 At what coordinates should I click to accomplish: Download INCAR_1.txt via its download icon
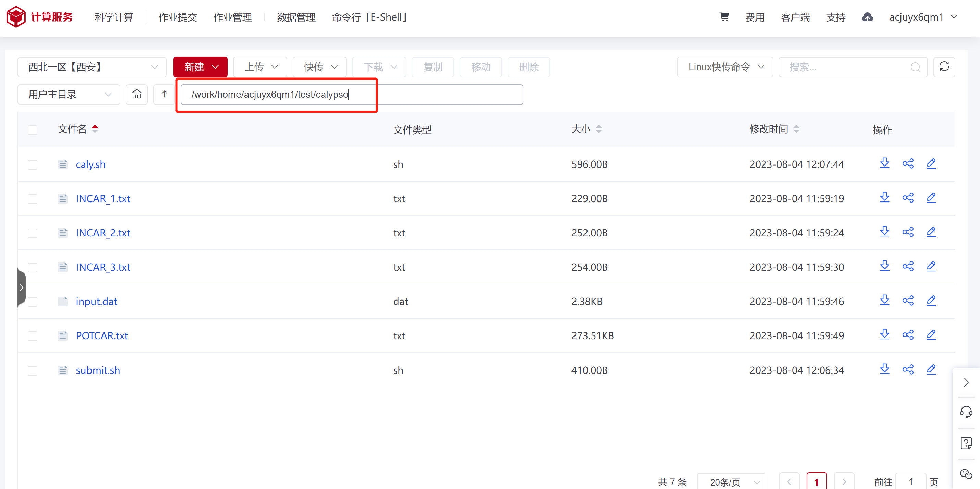(884, 198)
